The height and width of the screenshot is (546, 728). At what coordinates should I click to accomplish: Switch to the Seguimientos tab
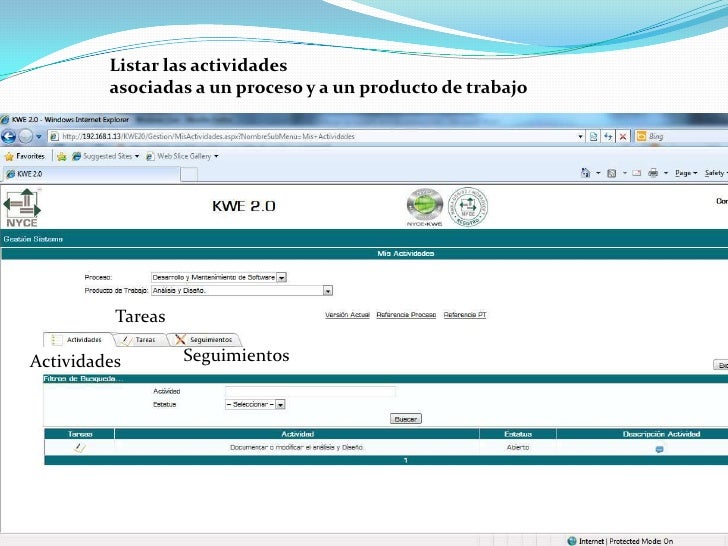204,340
